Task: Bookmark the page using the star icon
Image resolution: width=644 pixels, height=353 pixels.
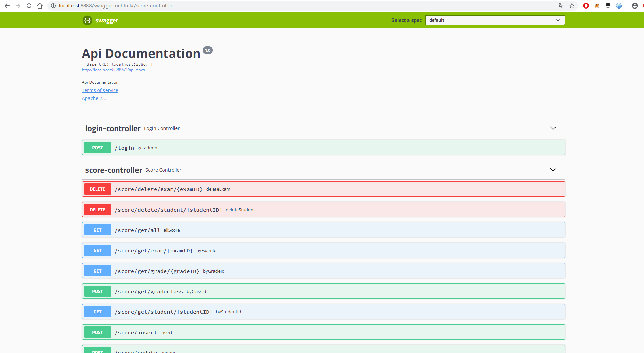Action: tap(572, 6)
